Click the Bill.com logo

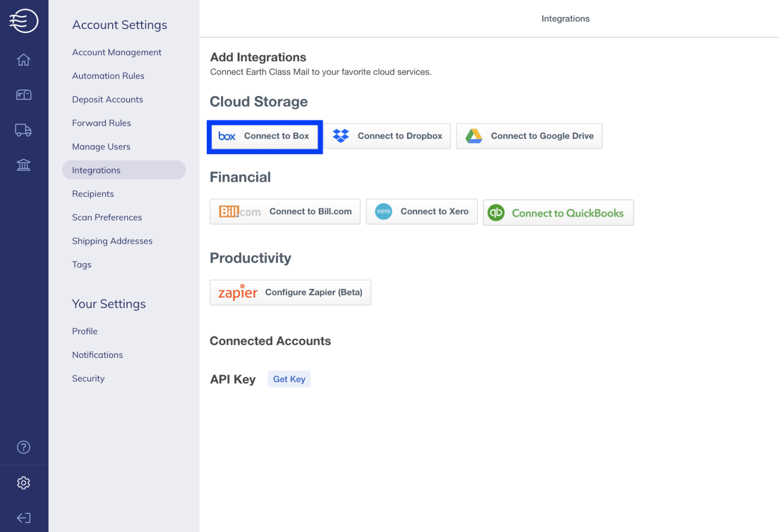pyautogui.click(x=239, y=212)
